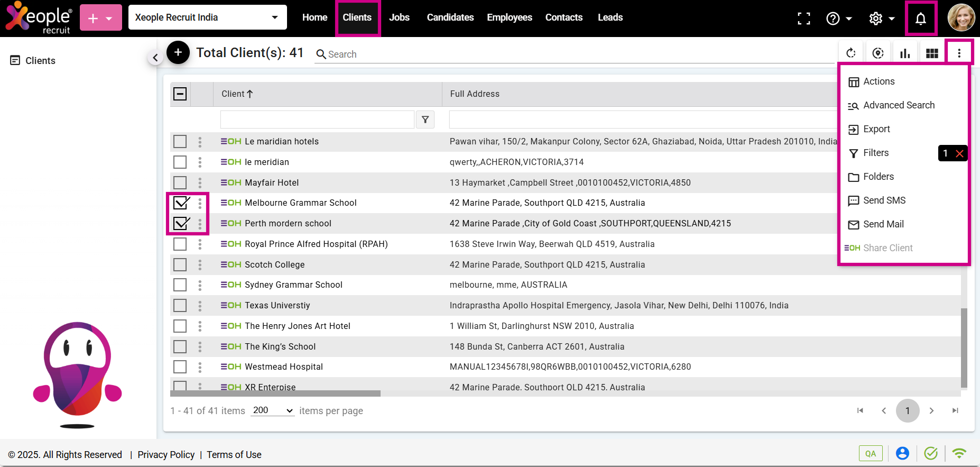Switch to the grid tiles view icon
Image resolution: width=980 pixels, height=467 pixels.
(x=932, y=53)
